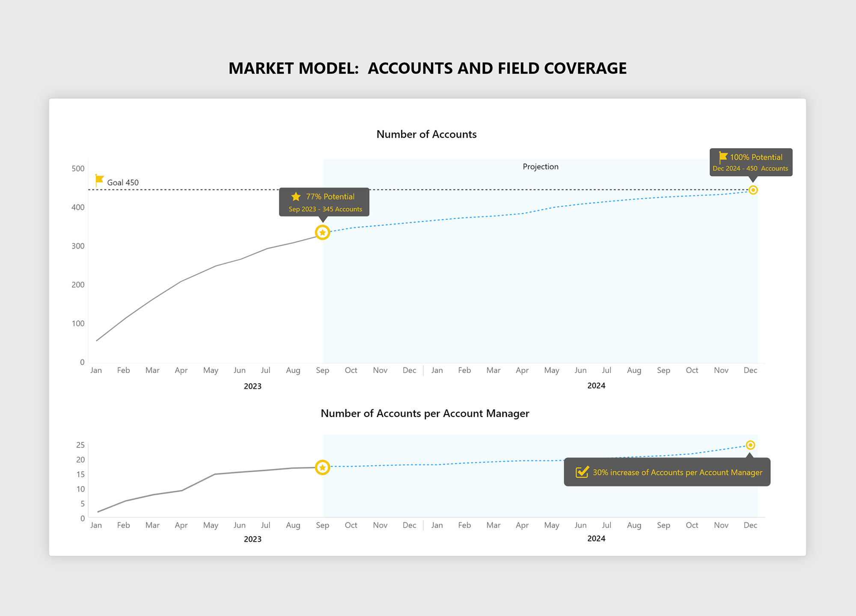The height and width of the screenshot is (616, 856).
Task: Expand the 77% Potential tooltip
Action: [x=325, y=202]
